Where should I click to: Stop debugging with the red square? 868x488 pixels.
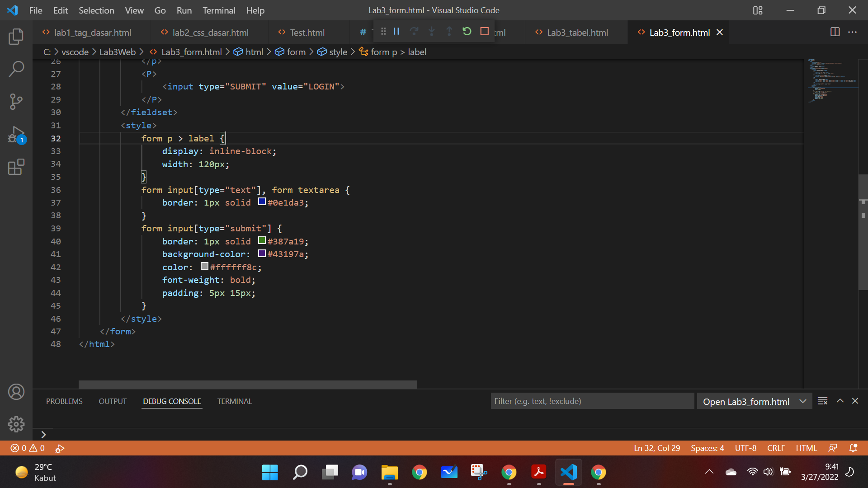485,31
